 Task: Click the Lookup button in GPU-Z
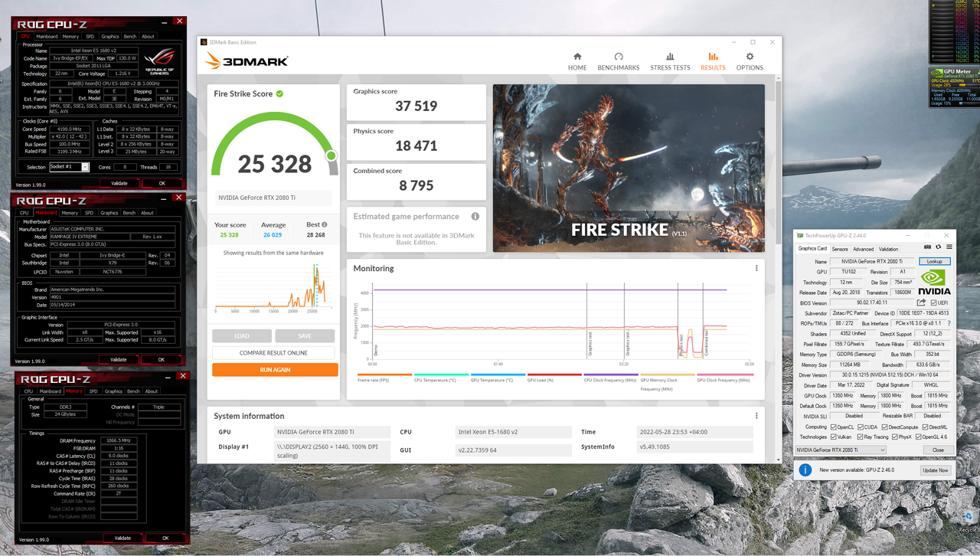(934, 262)
